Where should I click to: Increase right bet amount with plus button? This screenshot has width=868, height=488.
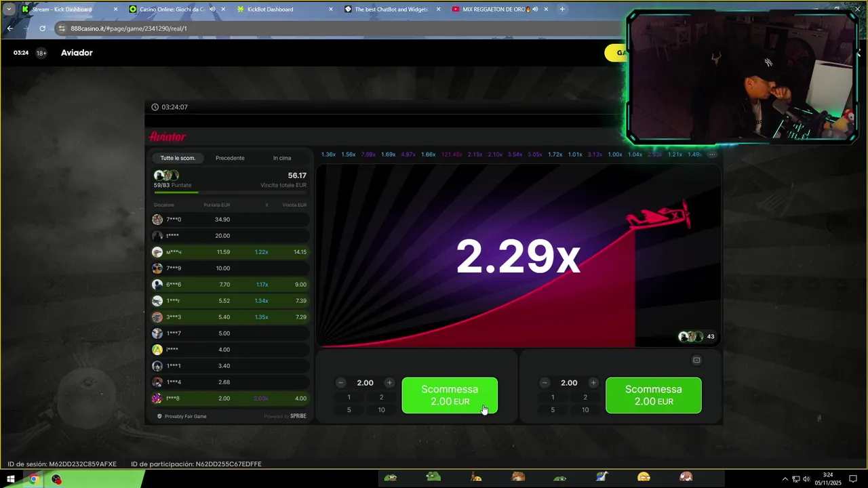[593, 383]
